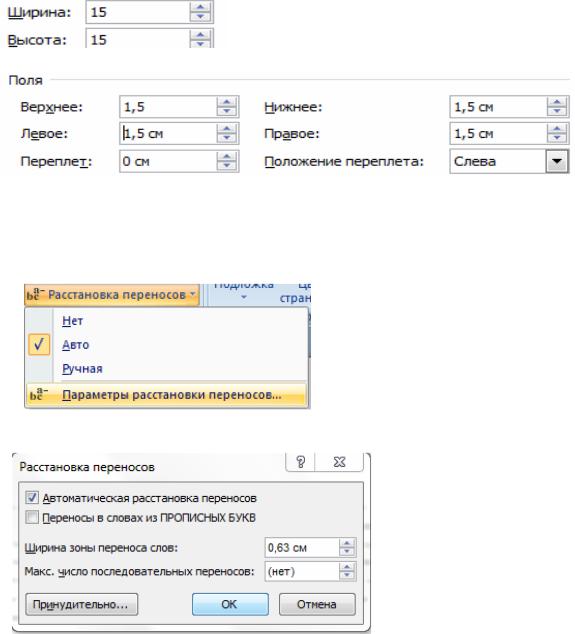This screenshot has width=575, height=634.
Task: Click the hyphenation icon beside Параметры
Action: (x=39, y=395)
